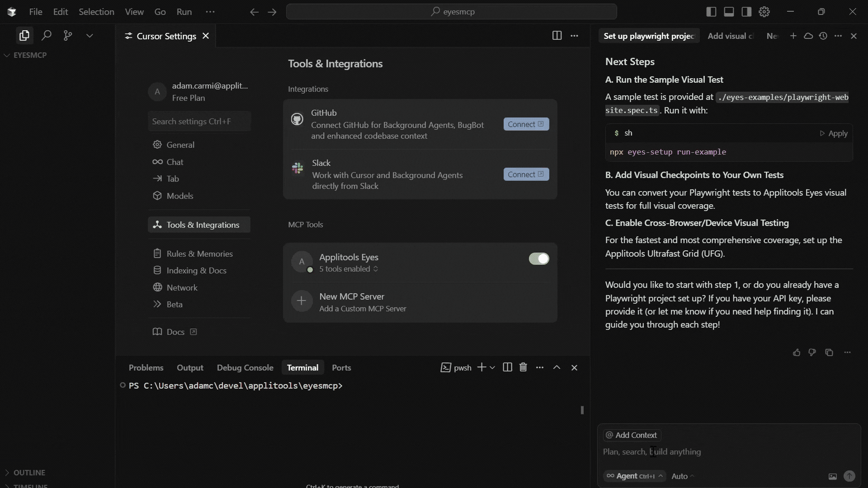Expand the 5 tools enabled list
868x488 pixels.
[x=349, y=269]
